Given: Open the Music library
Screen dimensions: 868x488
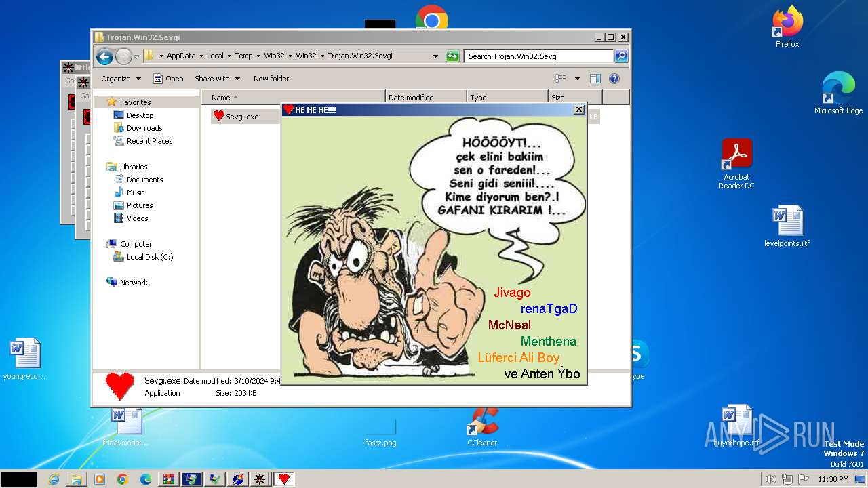Looking at the screenshot, I should [x=136, y=192].
